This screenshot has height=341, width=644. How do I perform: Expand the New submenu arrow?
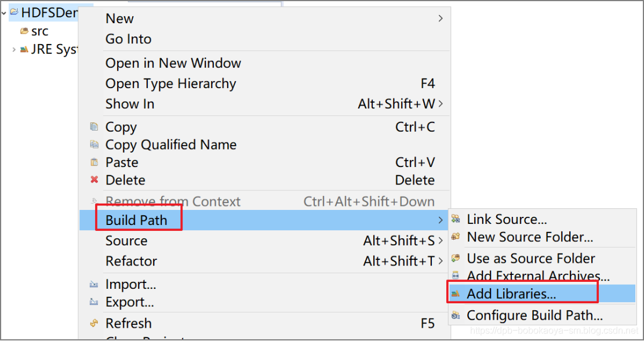(441, 19)
